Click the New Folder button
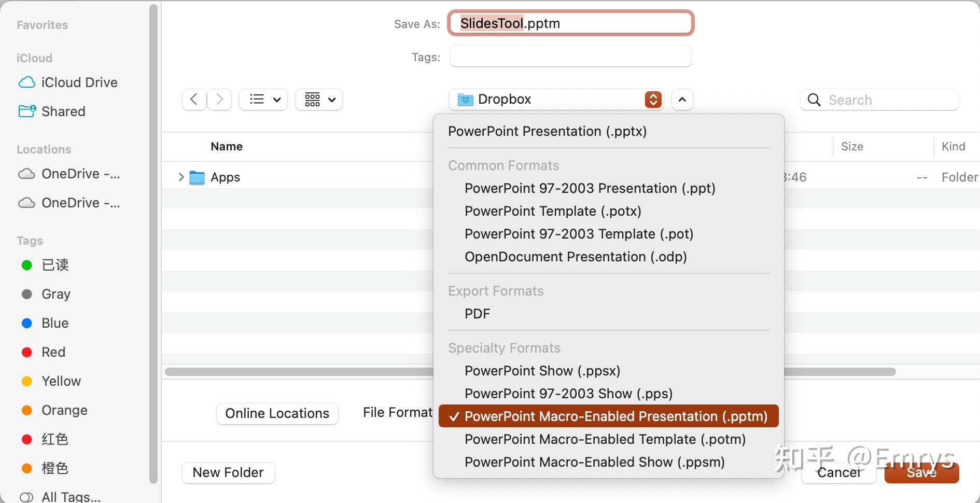The width and height of the screenshot is (980, 503). [228, 472]
